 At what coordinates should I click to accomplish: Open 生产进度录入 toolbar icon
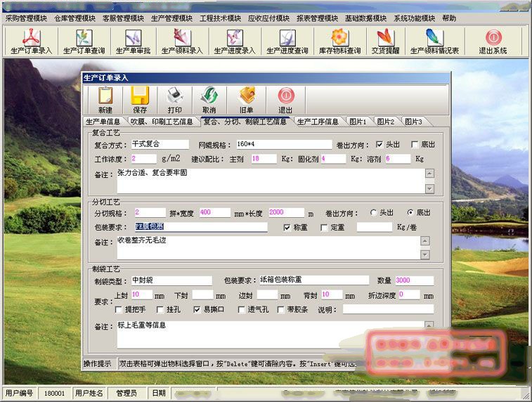tap(235, 41)
